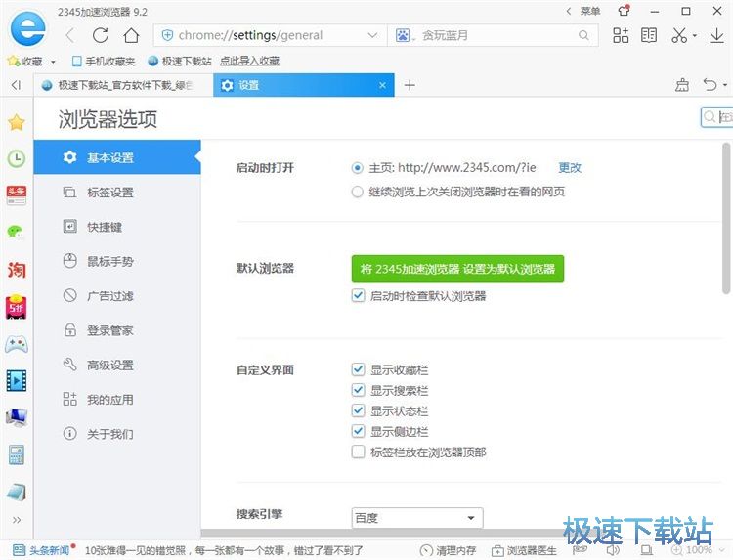Open the 菜单 menu
Image resolution: width=733 pixels, height=560 pixels.
click(x=590, y=11)
